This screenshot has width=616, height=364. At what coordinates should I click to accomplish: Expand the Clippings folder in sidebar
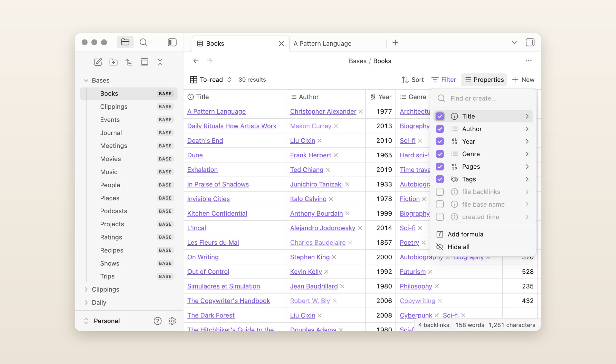click(86, 289)
